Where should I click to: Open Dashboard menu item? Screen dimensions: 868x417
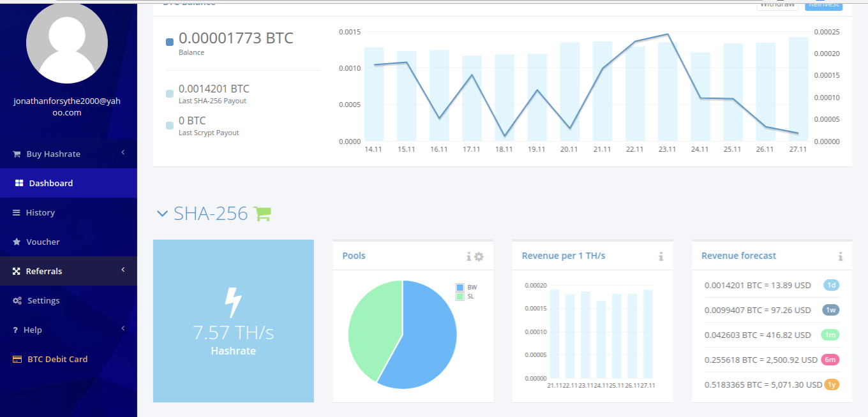68,183
